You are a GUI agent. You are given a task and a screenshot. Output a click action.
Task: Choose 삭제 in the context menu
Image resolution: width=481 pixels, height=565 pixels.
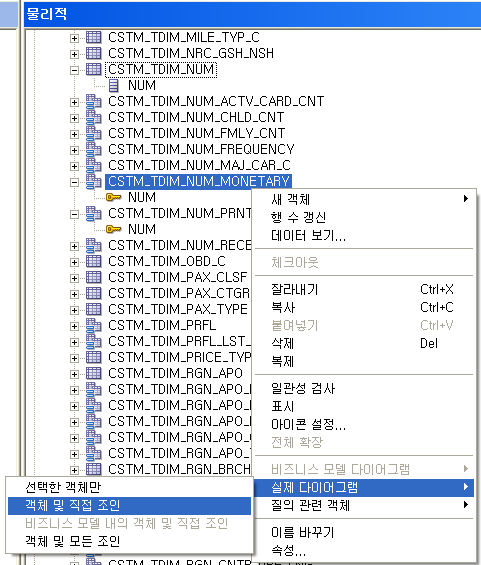point(364,343)
